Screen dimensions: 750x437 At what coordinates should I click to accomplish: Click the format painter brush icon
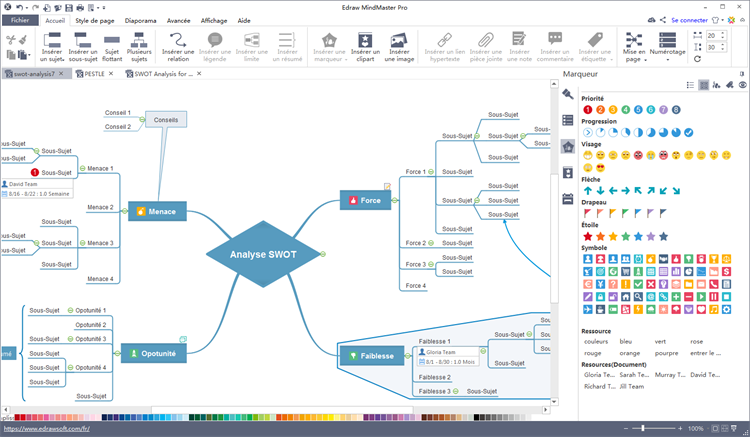click(x=23, y=40)
